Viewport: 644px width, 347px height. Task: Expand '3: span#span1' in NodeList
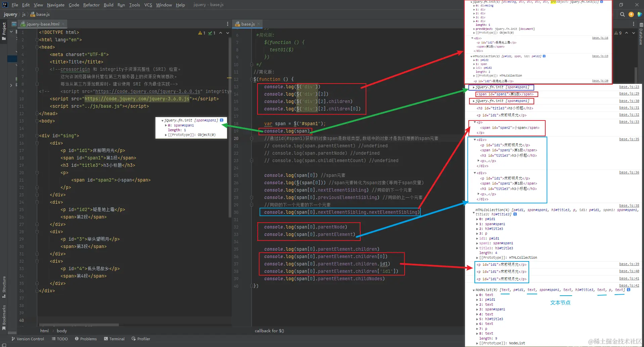[x=477, y=309]
